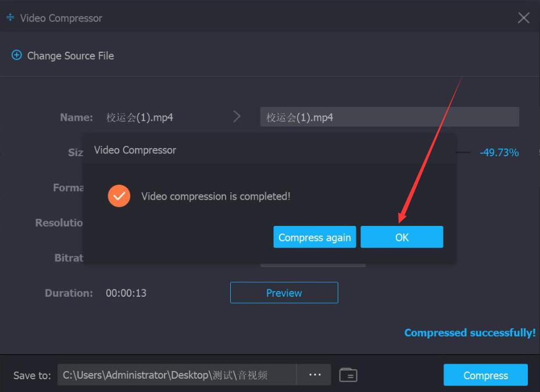Click the dialog title Video Compressor
This screenshot has width=540, height=392.
pos(135,150)
